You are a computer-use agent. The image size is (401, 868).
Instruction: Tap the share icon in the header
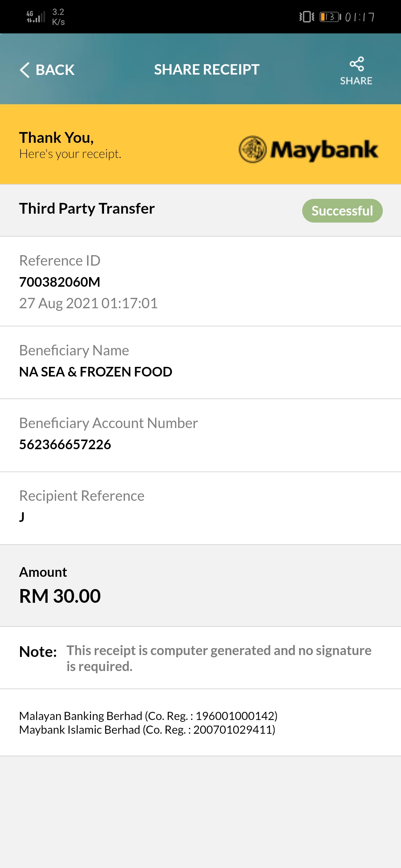pyautogui.click(x=356, y=64)
